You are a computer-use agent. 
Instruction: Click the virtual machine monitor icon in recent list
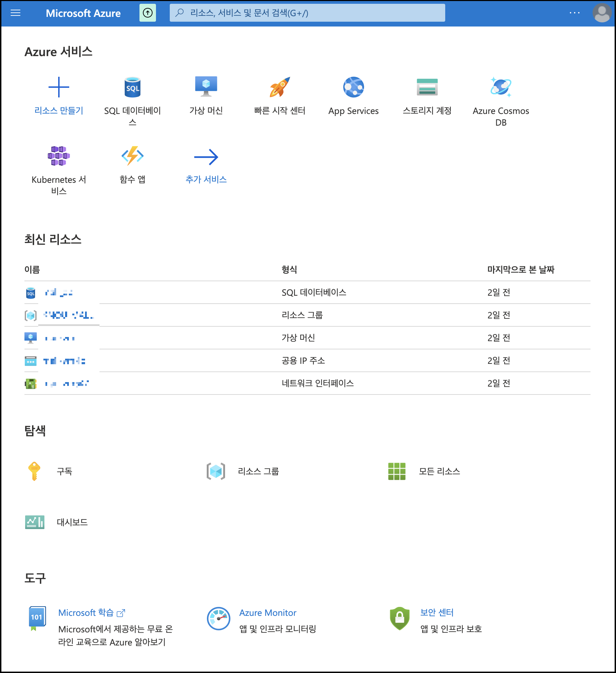click(x=31, y=338)
